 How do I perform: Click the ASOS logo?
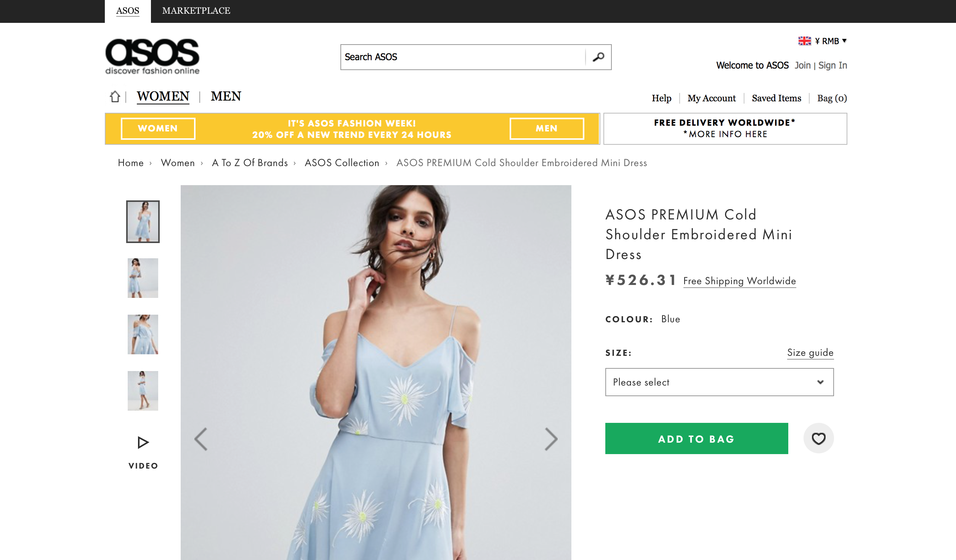pyautogui.click(x=152, y=56)
